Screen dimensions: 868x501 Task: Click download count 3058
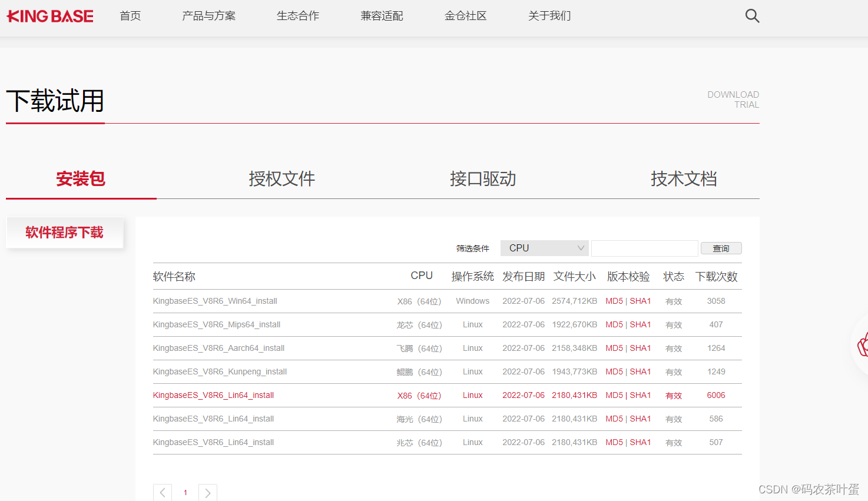coord(716,301)
